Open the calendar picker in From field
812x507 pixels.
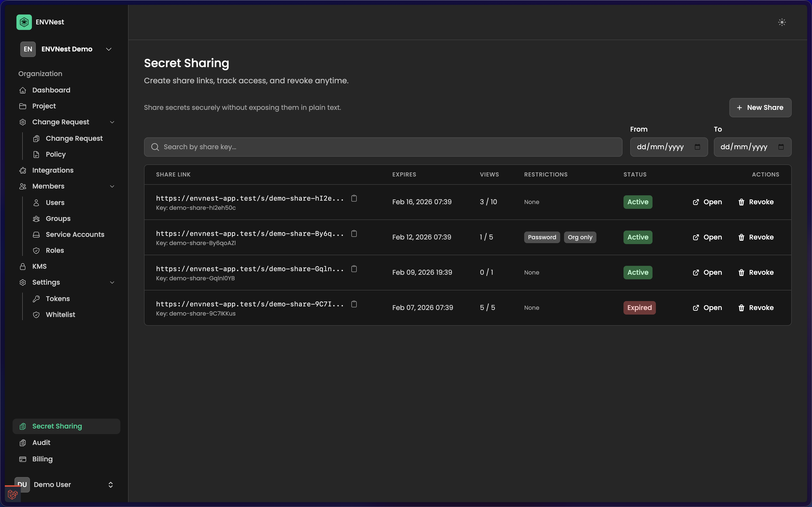(697, 147)
